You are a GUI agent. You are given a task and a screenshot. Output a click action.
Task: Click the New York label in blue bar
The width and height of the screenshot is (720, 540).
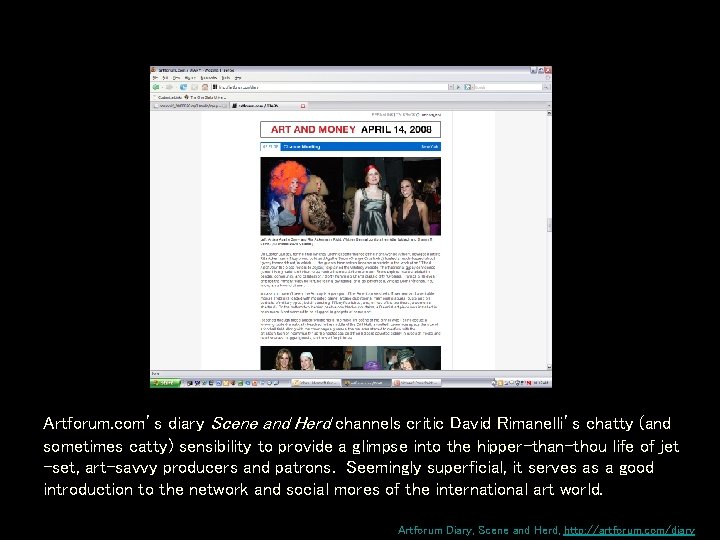430,147
